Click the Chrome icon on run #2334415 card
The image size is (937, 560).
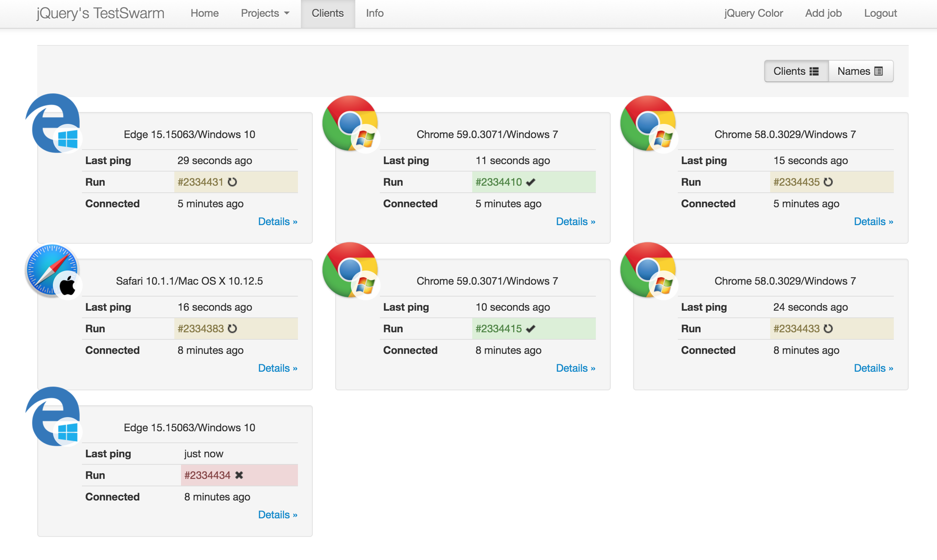tap(350, 270)
